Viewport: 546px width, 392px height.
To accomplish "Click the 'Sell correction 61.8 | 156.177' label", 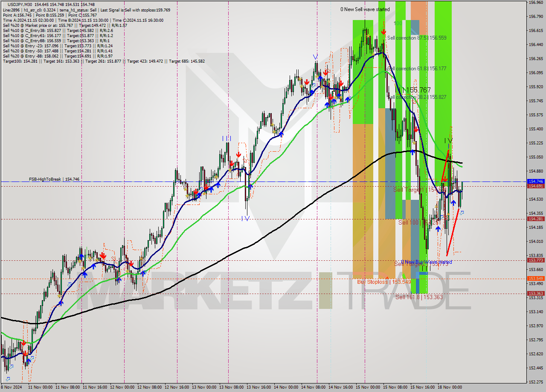I will (x=417, y=69).
